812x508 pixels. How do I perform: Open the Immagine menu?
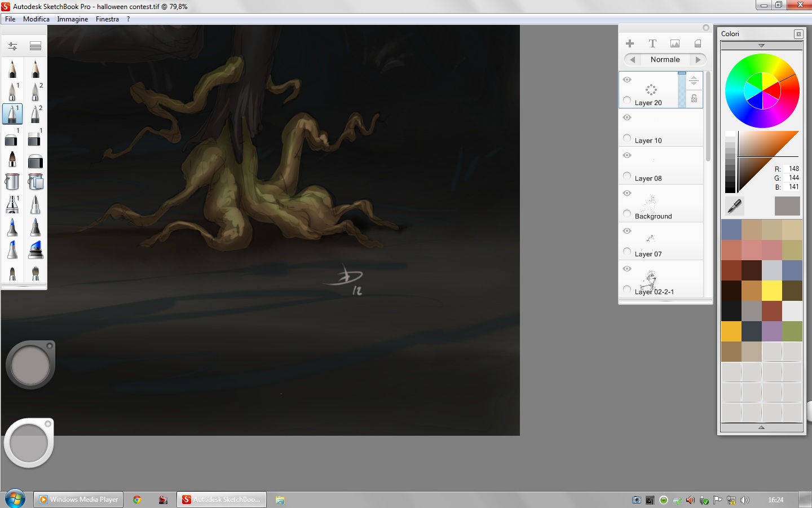click(x=73, y=19)
